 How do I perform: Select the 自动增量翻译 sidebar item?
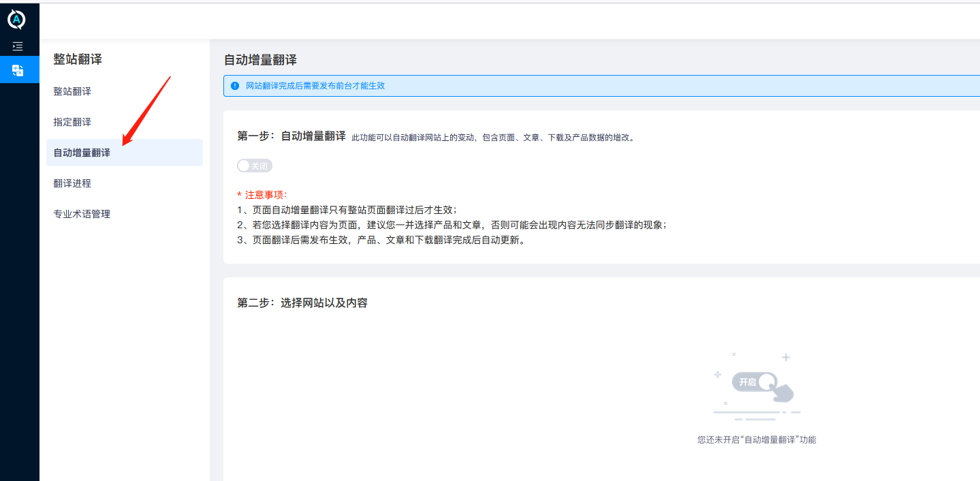tap(80, 152)
